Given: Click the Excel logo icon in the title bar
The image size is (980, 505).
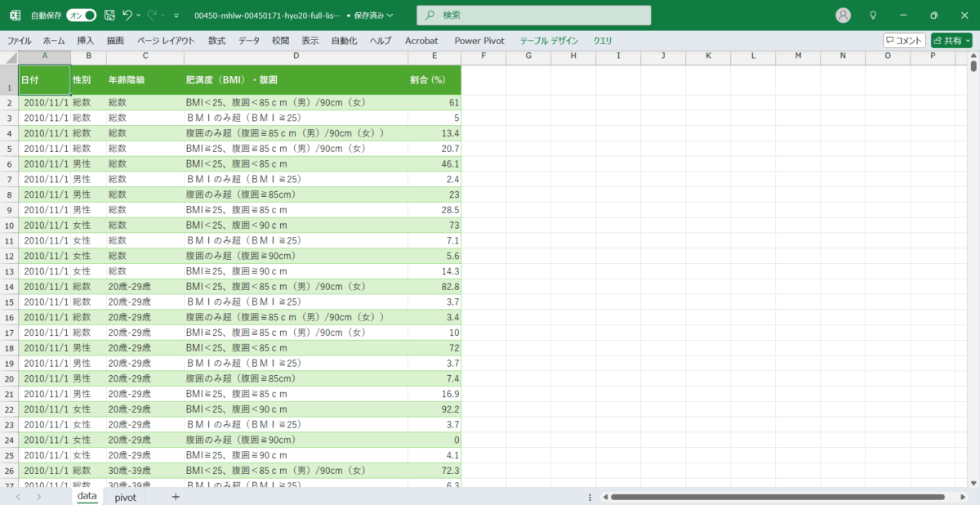Looking at the screenshot, I should [15, 16].
